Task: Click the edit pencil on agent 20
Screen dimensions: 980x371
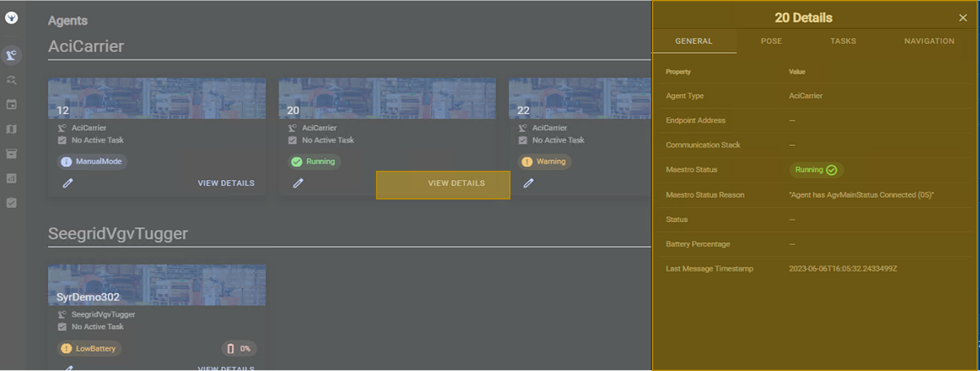Action: [298, 183]
